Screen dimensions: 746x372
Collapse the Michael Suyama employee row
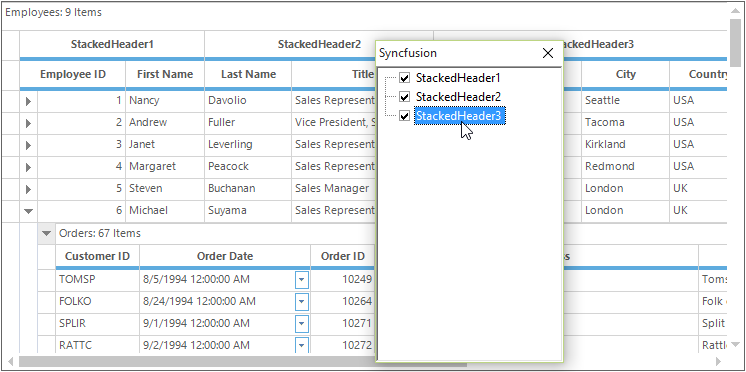[x=29, y=211]
